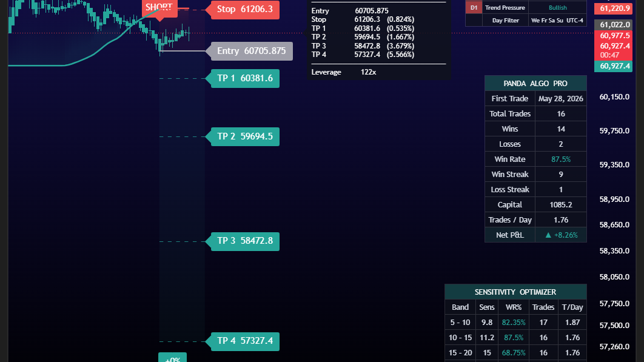644x362 pixels.
Task: Click the WR% column header
Action: pos(514,307)
